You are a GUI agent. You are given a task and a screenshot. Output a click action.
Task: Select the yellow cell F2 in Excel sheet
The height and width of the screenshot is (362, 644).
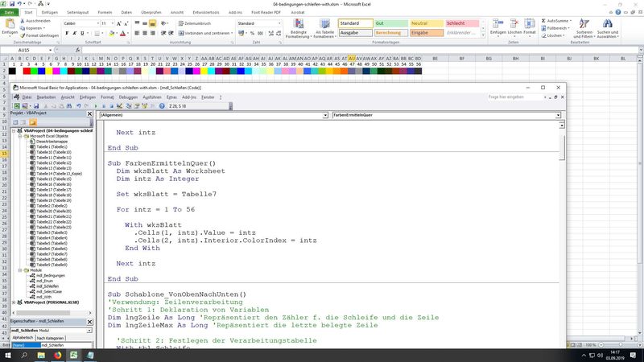coord(49,71)
